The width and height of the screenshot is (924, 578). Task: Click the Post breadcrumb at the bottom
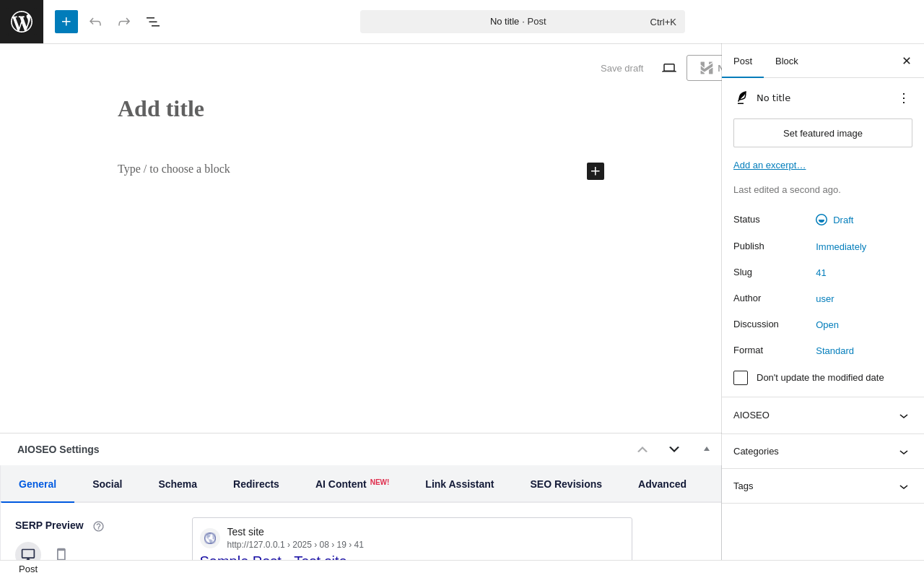tap(28, 569)
